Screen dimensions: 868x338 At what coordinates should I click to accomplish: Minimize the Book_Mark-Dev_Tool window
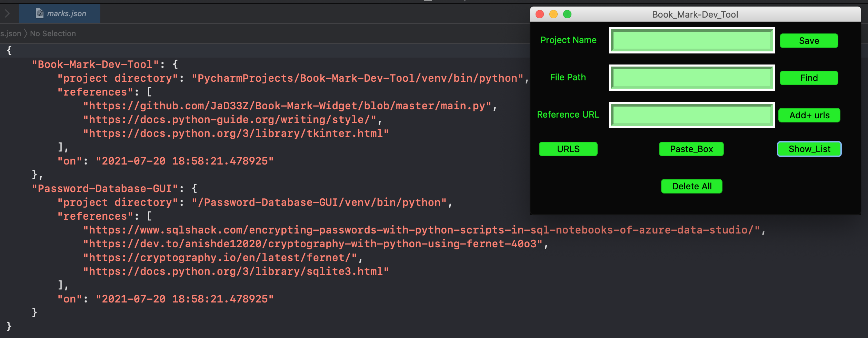click(553, 14)
